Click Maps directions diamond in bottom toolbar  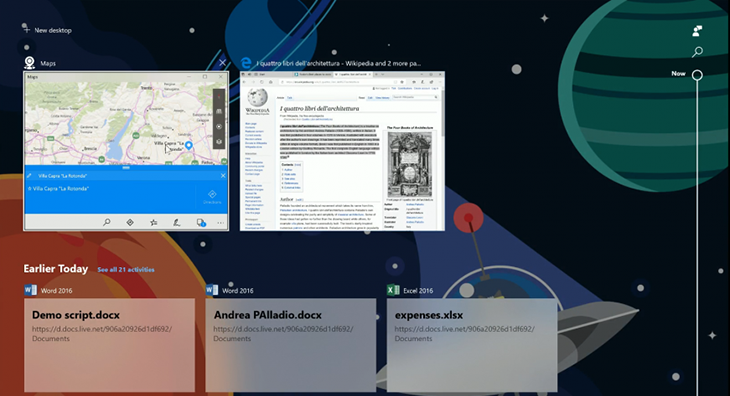(130, 222)
